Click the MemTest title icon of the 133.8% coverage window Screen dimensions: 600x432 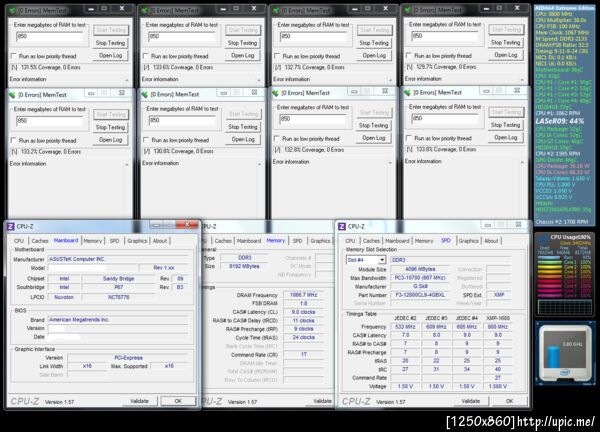click(408, 92)
